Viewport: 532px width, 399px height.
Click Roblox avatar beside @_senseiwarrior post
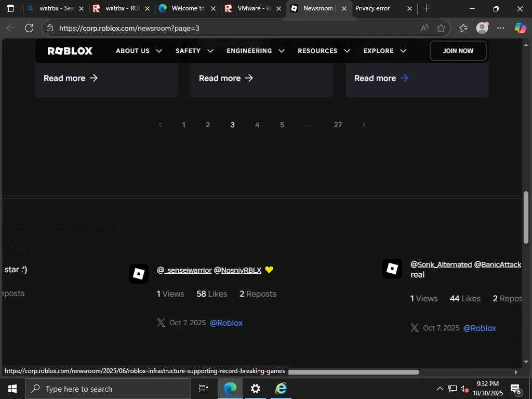pos(139,273)
